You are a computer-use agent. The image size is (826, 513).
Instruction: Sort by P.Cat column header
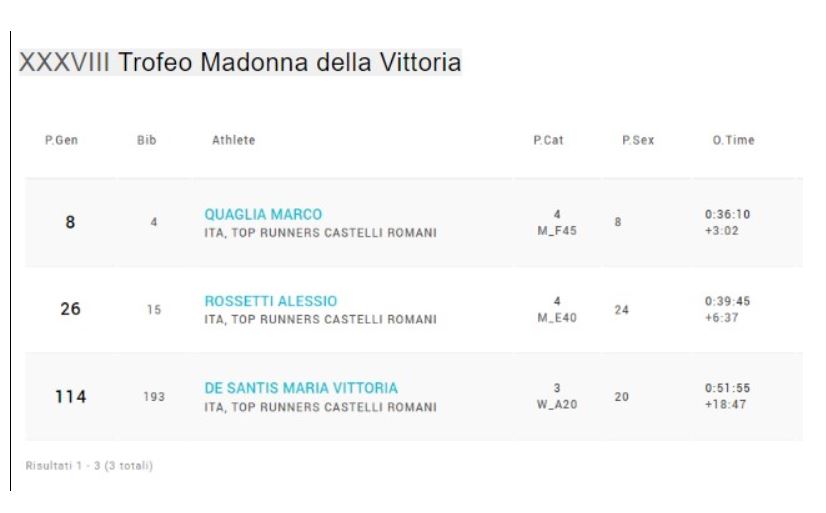(548, 140)
